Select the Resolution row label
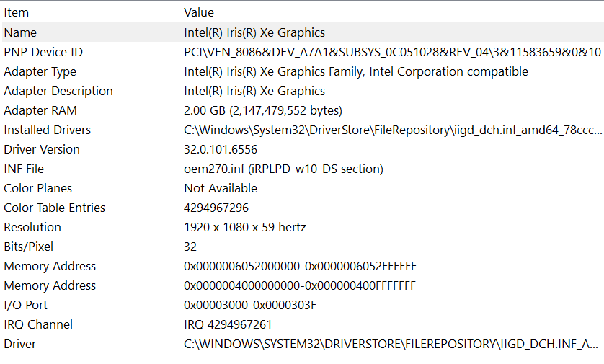The height and width of the screenshot is (364, 604). pyautogui.click(x=32, y=227)
